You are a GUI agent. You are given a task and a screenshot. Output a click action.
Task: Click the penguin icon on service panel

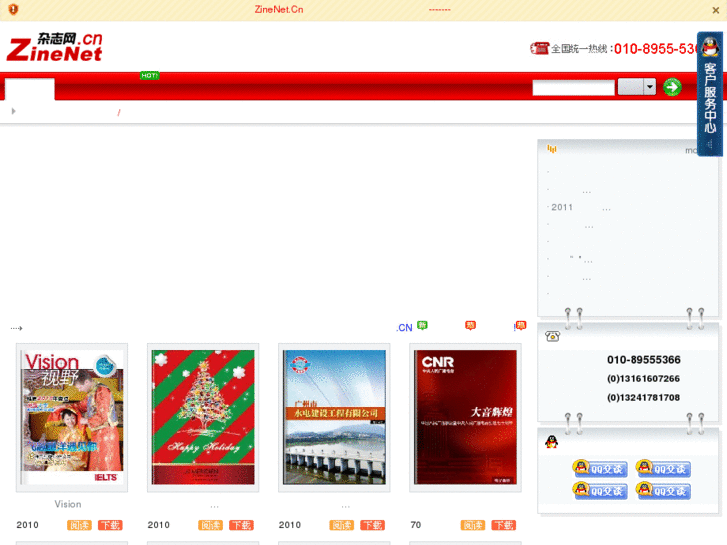(x=710, y=47)
